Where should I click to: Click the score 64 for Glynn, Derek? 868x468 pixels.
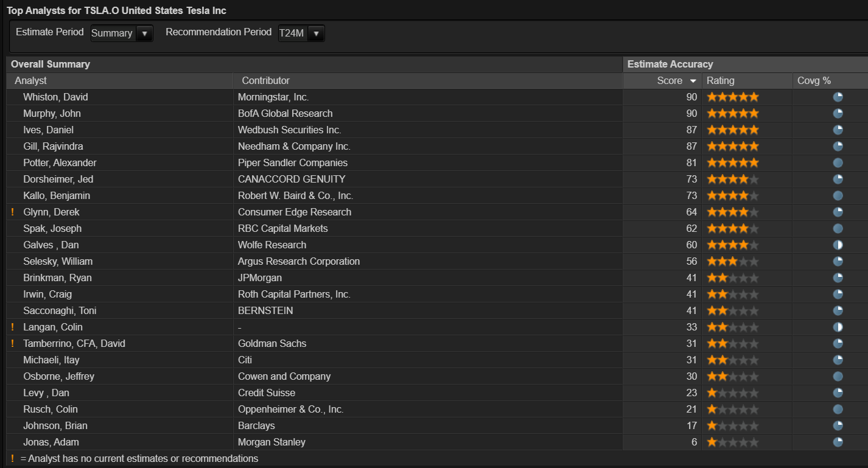[691, 212]
